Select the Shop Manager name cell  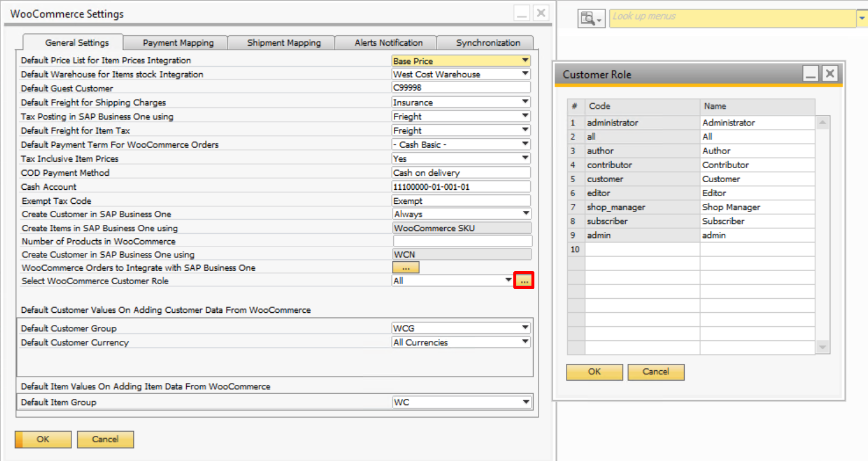[x=757, y=207]
